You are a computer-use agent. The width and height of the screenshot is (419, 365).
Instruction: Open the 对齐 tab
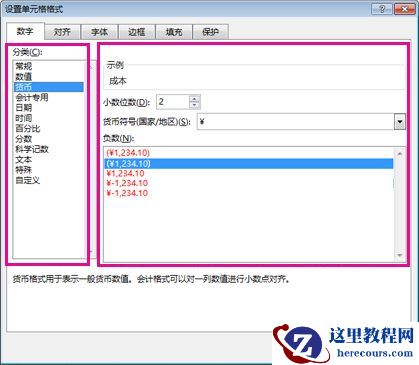(62, 32)
